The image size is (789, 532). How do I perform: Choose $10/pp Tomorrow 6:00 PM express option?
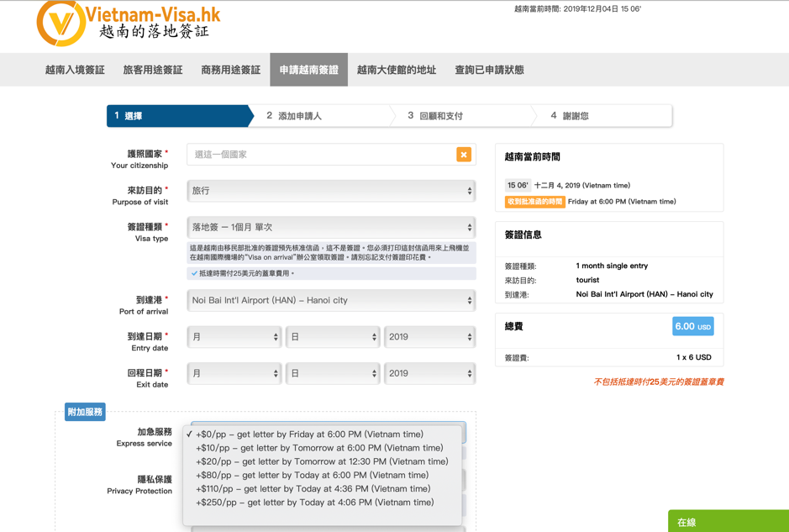[319, 448]
